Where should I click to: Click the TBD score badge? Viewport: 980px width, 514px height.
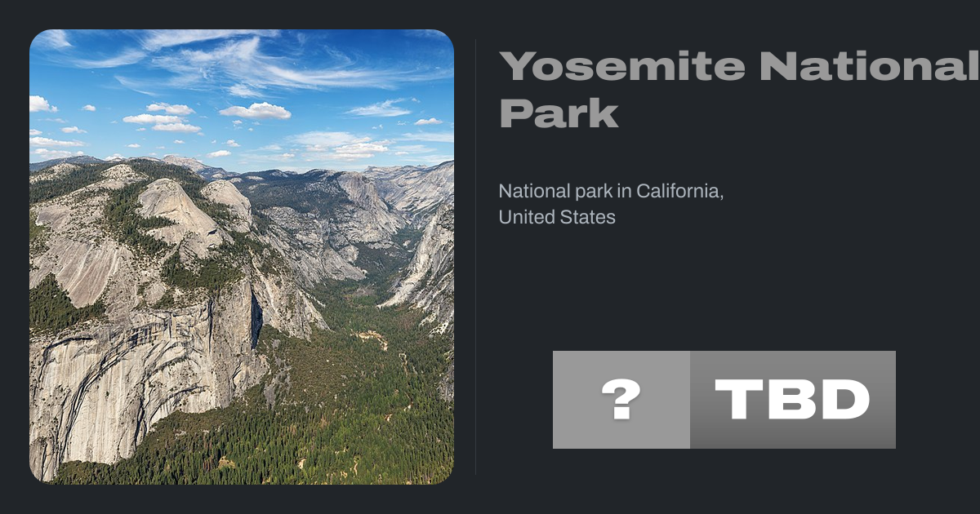pyautogui.click(x=792, y=400)
